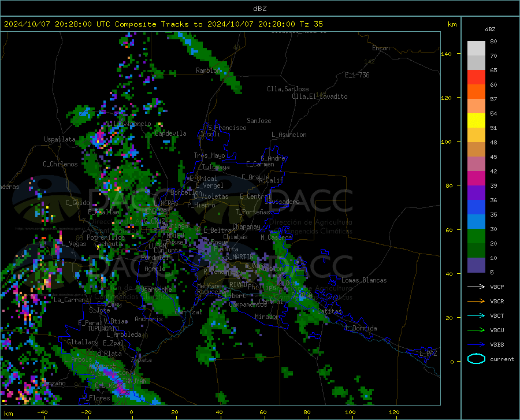This screenshot has width=520, height=420.
Task: Click the 'VBBB' legend label
Action: click(x=497, y=345)
